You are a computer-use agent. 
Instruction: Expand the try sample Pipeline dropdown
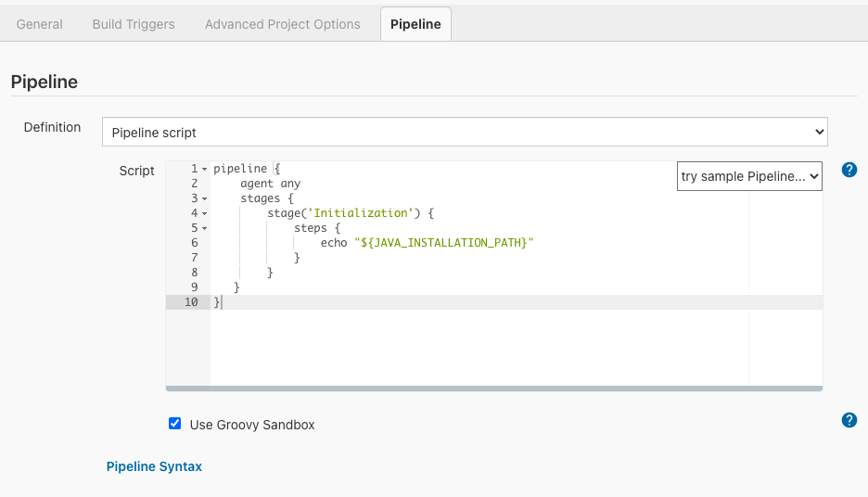tap(749, 176)
